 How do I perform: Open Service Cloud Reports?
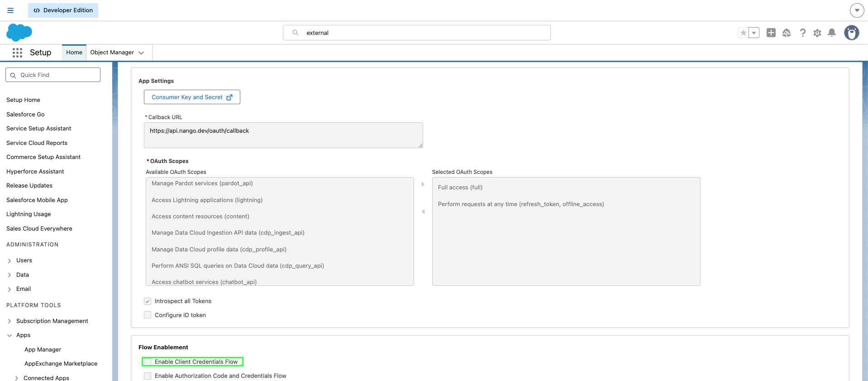pos(37,143)
